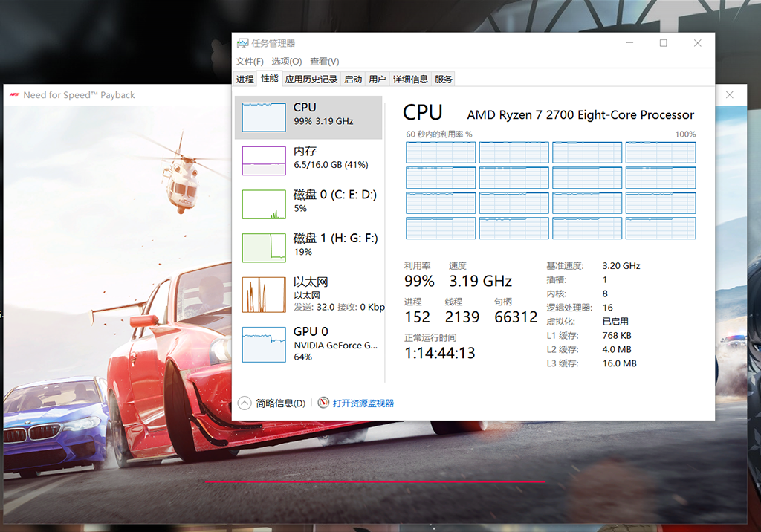This screenshot has width=761, height=532.
Task: Select the 性能 tab
Action: [x=269, y=78]
